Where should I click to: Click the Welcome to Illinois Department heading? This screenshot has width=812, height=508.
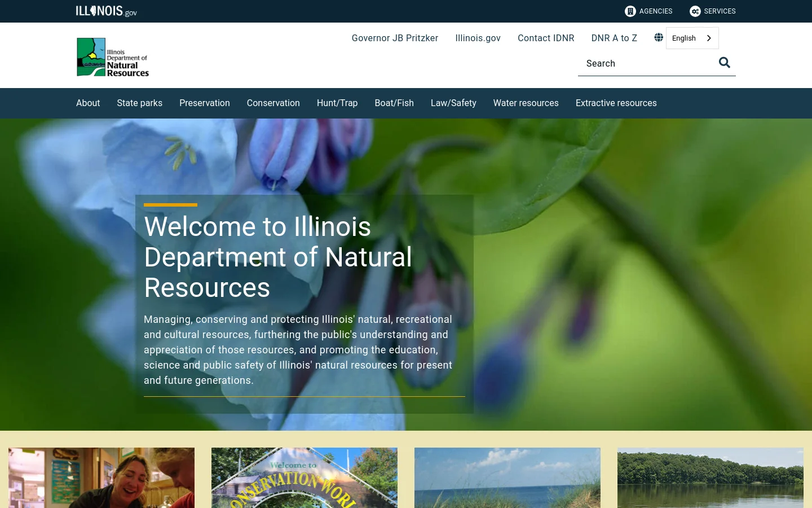278,257
